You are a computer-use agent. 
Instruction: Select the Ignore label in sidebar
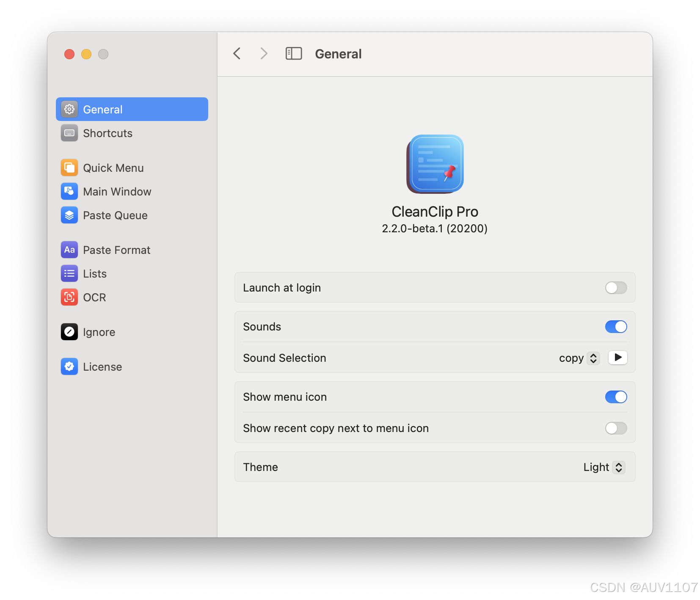tap(99, 332)
